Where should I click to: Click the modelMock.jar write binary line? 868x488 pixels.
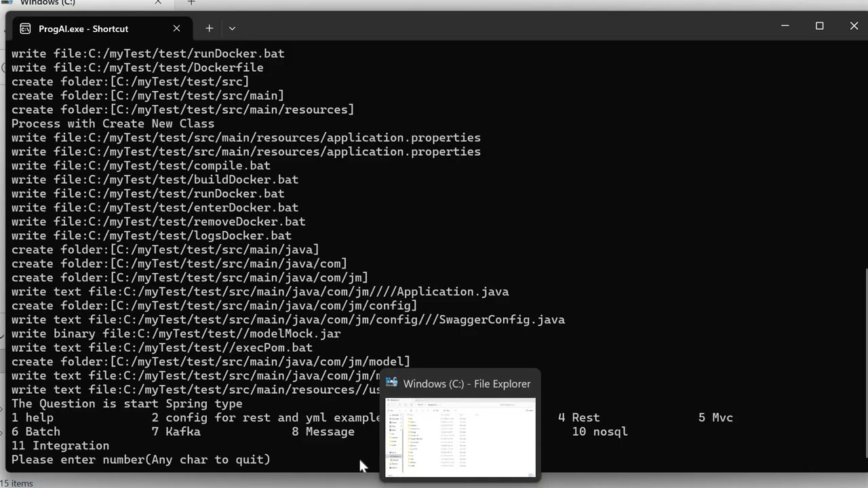click(176, 333)
